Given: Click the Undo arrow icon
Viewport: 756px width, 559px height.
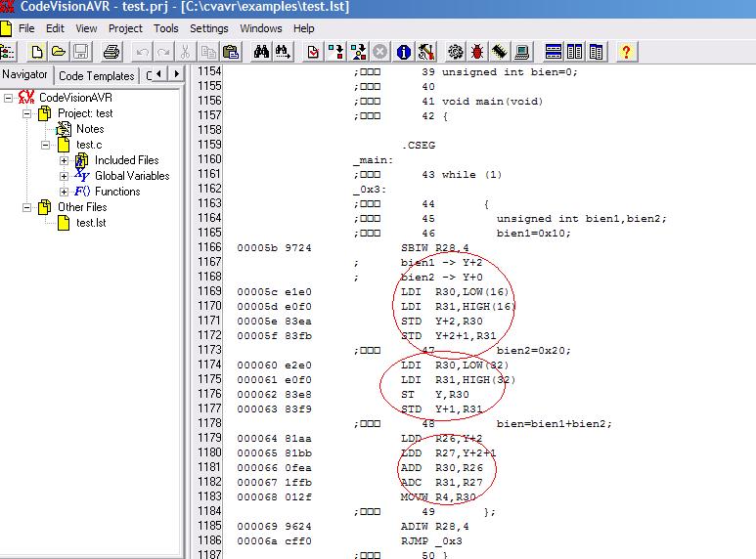Looking at the screenshot, I should point(142,52).
